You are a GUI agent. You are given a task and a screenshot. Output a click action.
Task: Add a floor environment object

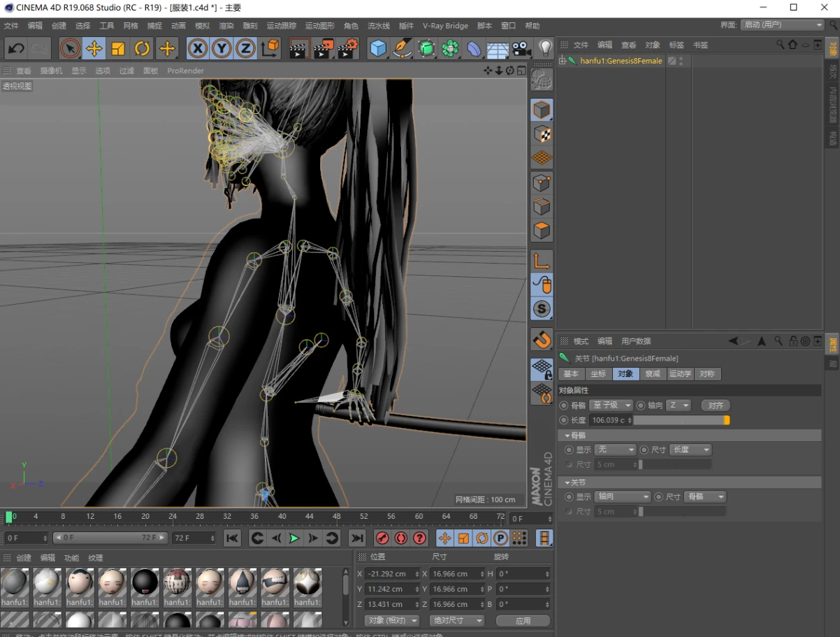[x=498, y=48]
